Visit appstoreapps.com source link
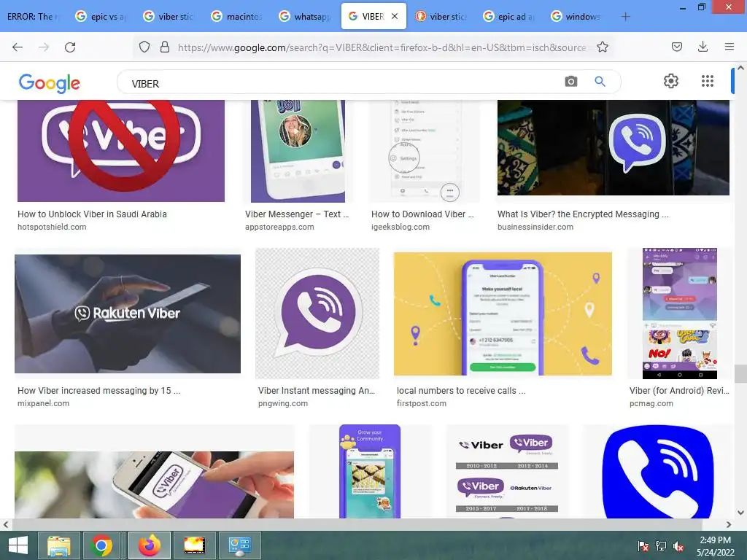Viewport: 747px width, 560px height. pyautogui.click(x=279, y=227)
